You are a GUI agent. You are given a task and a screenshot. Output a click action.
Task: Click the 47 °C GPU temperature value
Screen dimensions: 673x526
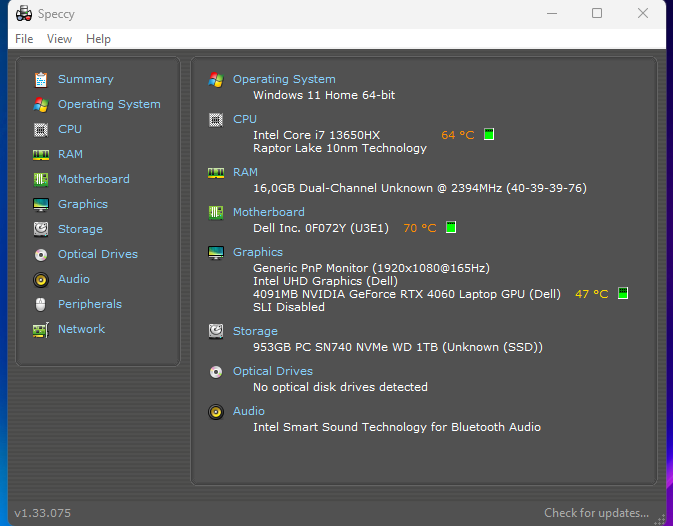pyautogui.click(x=591, y=294)
